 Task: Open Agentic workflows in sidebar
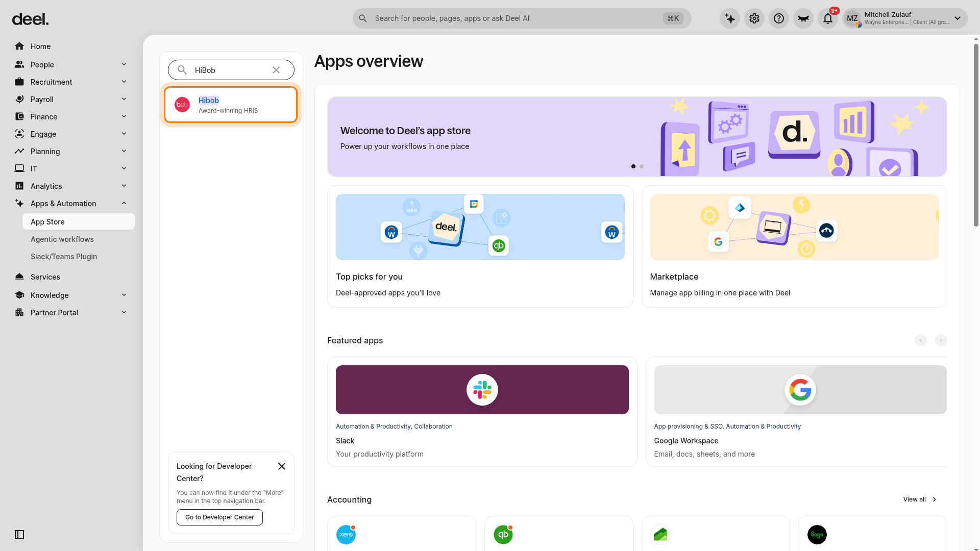(62, 239)
